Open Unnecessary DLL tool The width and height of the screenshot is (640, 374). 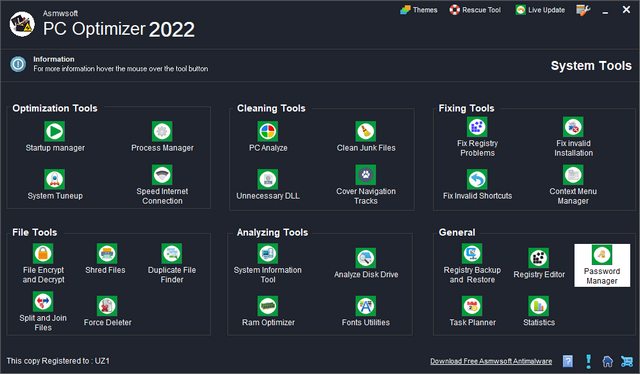point(268,185)
